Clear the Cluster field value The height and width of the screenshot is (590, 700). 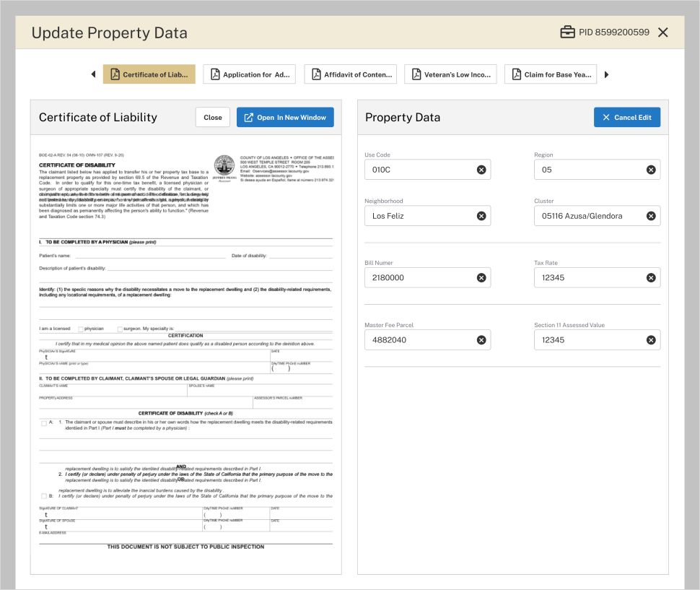click(650, 216)
